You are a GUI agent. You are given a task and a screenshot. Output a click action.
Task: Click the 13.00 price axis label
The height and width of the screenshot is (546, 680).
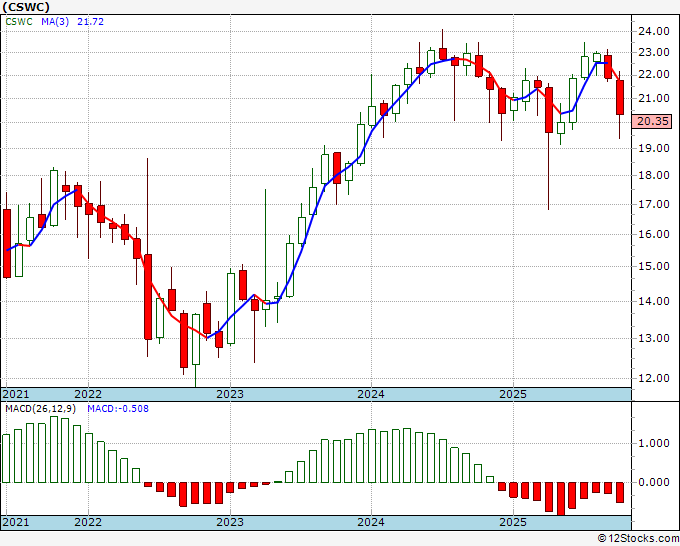[654, 338]
